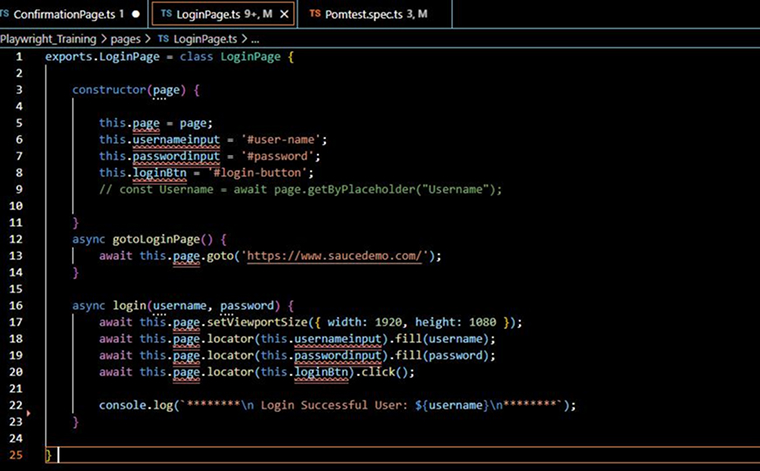The image size is (760, 471).
Task: Open the saucedemo.com URL link
Action: pos(334,255)
